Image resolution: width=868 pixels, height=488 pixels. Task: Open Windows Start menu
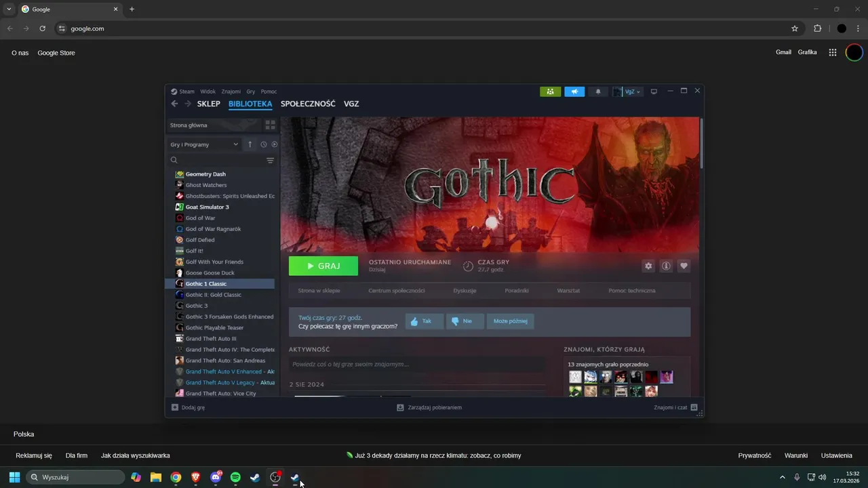tap(14, 477)
